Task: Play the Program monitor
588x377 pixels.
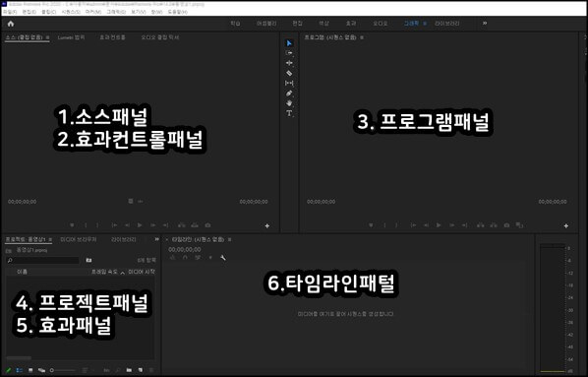Action: [x=439, y=225]
